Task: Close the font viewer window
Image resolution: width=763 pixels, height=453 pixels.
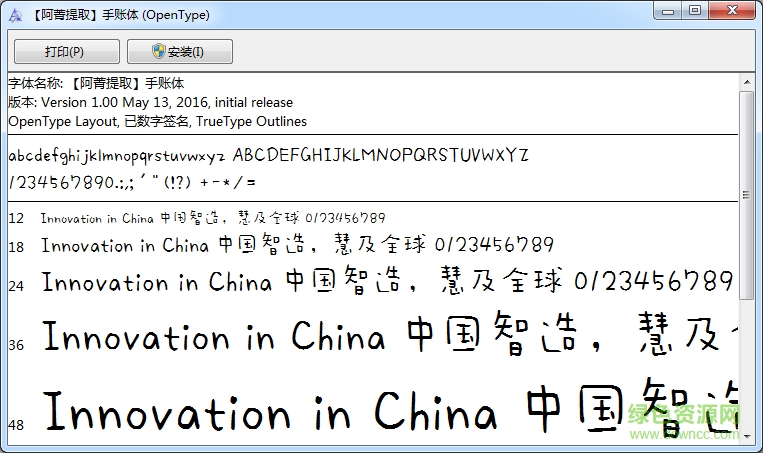Action: coord(732,11)
